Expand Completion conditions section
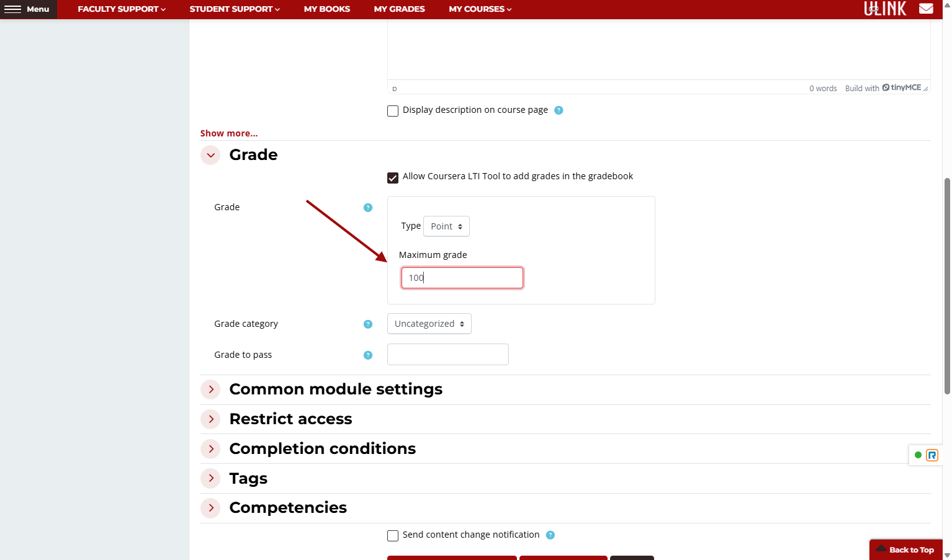This screenshot has width=952, height=560. (211, 449)
